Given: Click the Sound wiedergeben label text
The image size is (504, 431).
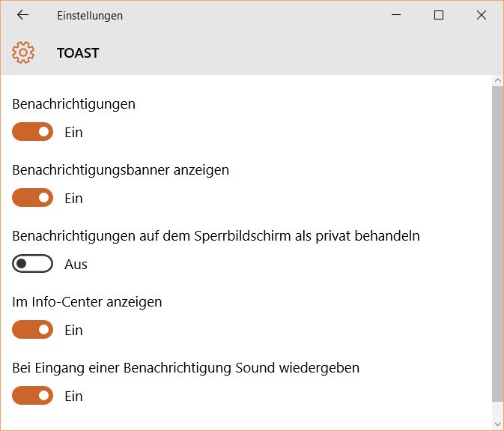Looking at the screenshot, I should 186,368.
